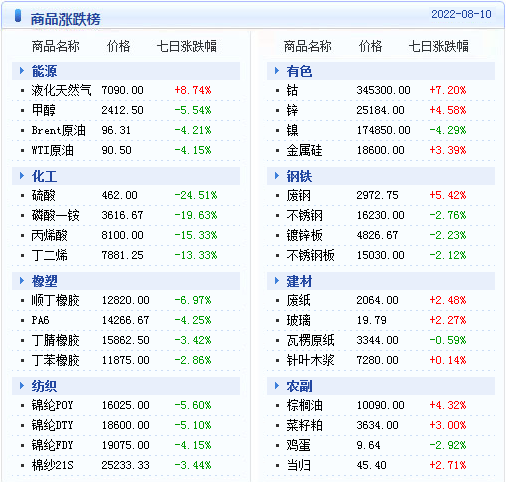The image size is (506, 482).
Task: Click the 磷酸一铵 change value -19.63%
Action: (x=196, y=215)
